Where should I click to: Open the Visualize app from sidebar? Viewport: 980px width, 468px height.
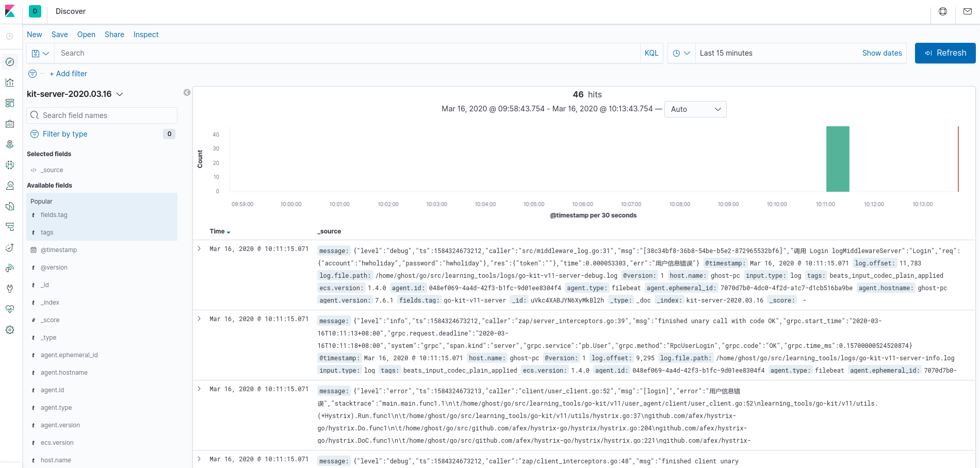[x=10, y=82]
